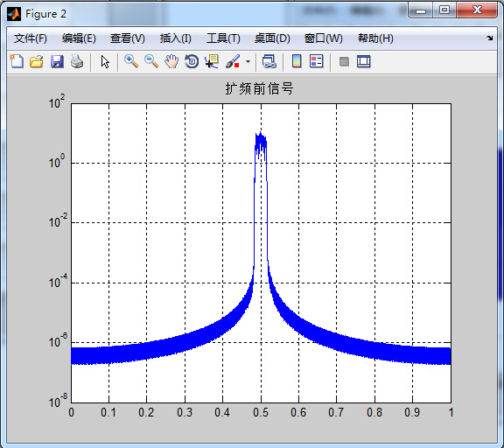Image resolution: width=504 pixels, height=448 pixels.
Task: Open the 工具(T) menu
Action: click(x=223, y=38)
